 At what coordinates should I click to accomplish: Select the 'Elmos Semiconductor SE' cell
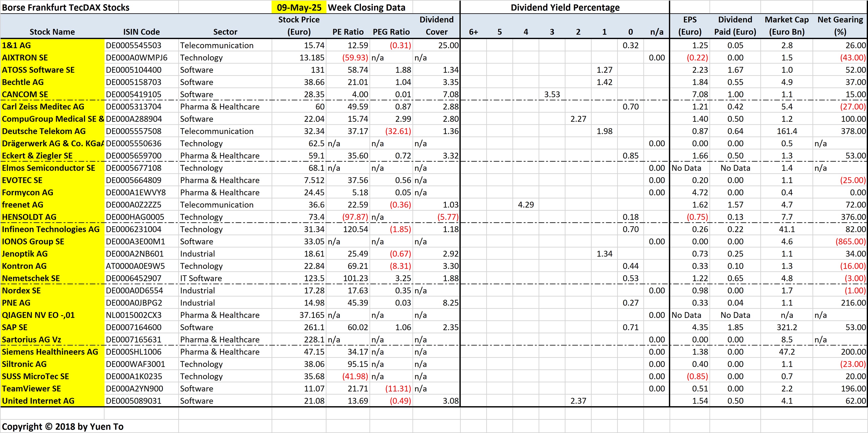[x=52, y=168]
